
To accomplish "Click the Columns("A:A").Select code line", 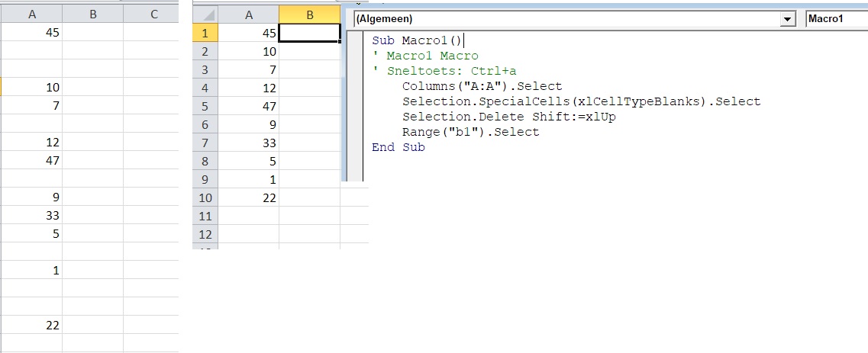I will (482, 86).
